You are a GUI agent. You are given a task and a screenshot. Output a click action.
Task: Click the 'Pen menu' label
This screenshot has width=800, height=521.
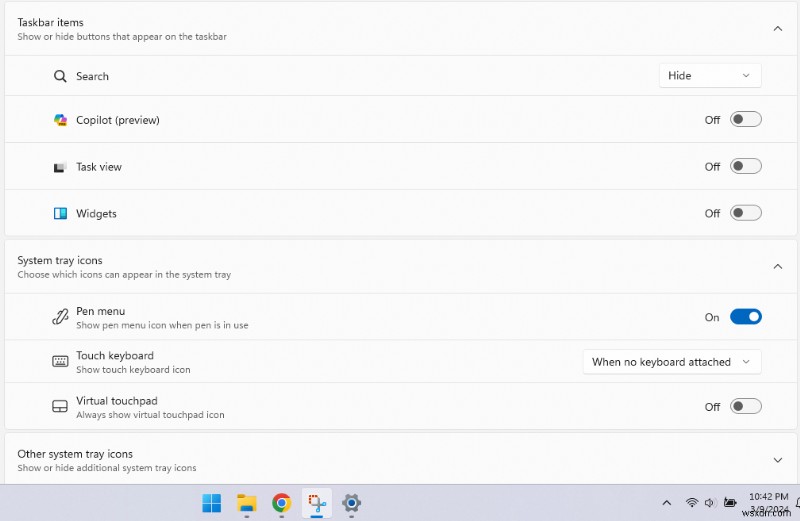101,311
